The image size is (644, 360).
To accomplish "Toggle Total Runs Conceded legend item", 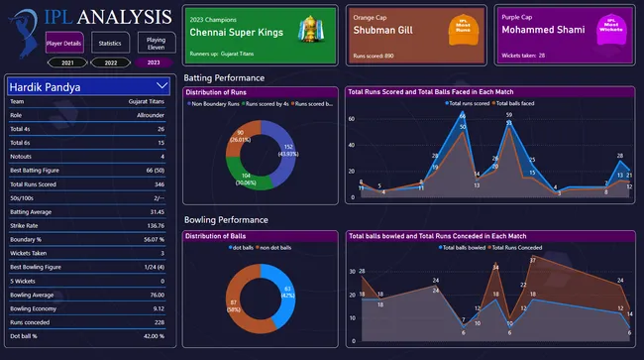I will [x=515, y=248].
